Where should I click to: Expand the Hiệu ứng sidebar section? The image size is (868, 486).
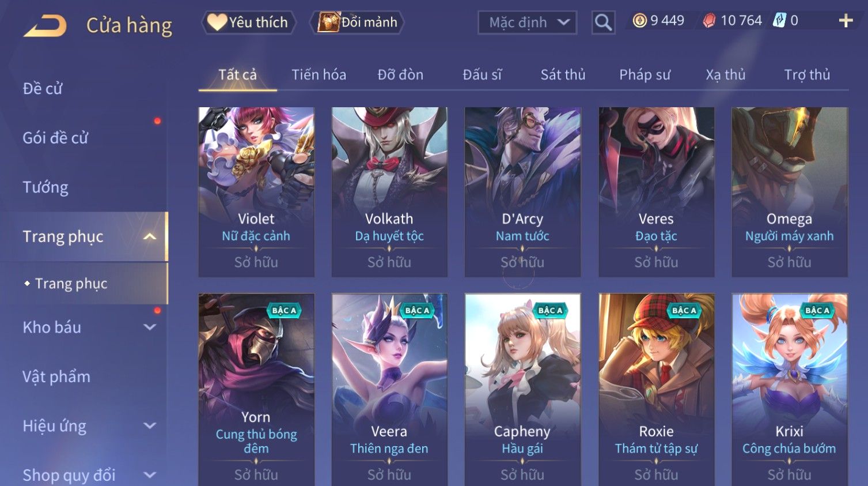coord(150,425)
